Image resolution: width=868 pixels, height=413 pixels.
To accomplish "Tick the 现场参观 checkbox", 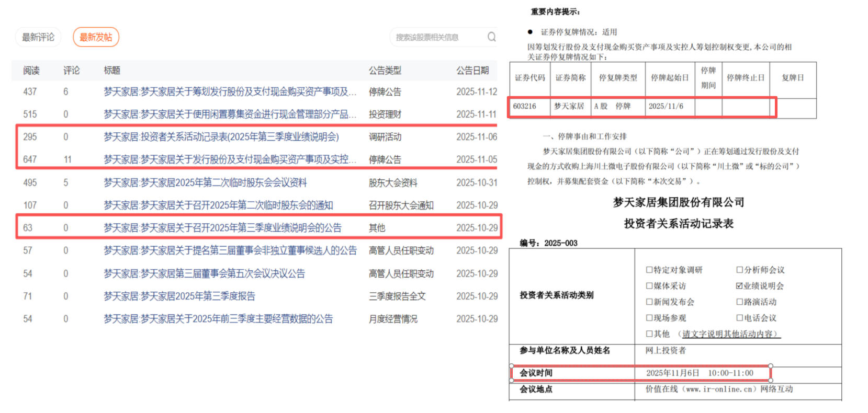I will (x=649, y=318).
